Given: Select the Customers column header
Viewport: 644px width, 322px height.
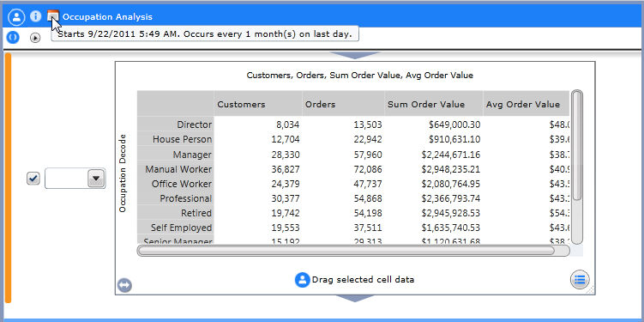Looking at the screenshot, I should click(x=258, y=103).
